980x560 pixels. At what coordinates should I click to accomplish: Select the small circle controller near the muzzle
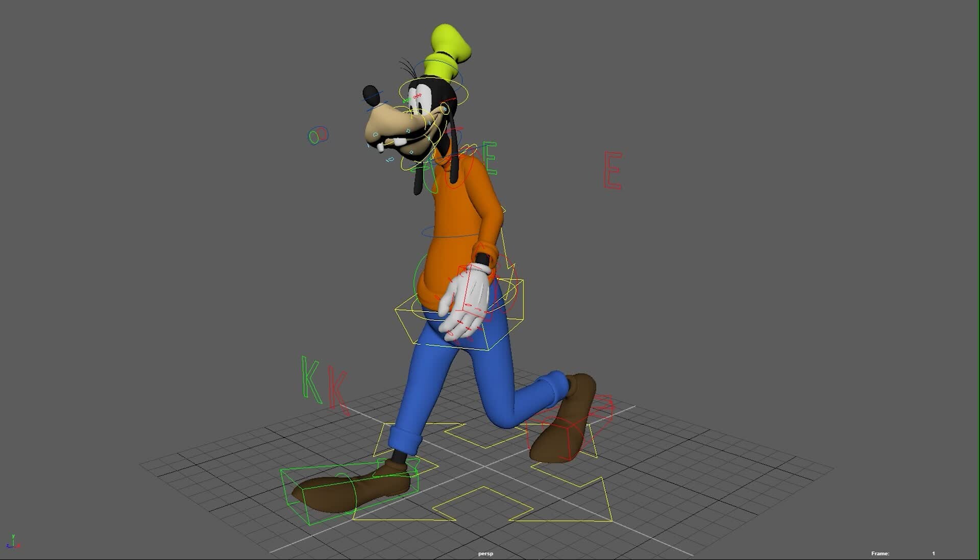[x=315, y=135]
